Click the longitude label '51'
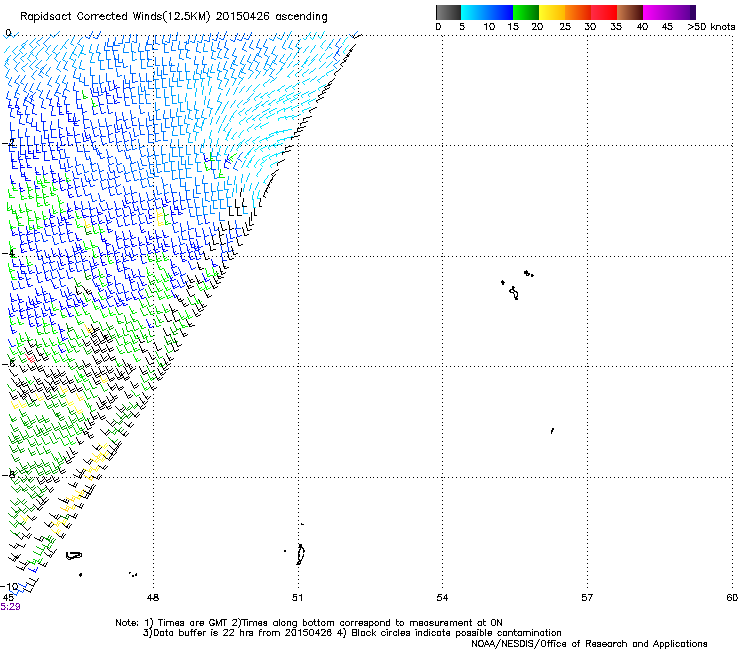The height and width of the screenshot is (650, 740). point(297,598)
